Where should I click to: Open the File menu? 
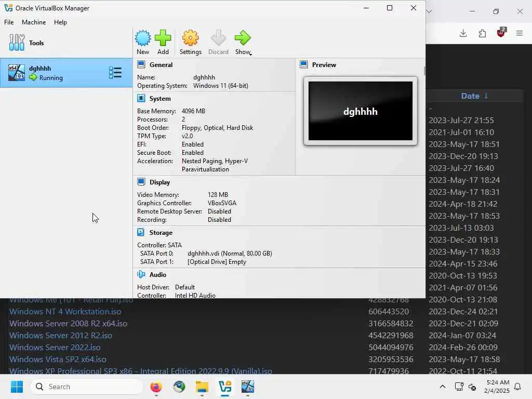coord(9,22)
